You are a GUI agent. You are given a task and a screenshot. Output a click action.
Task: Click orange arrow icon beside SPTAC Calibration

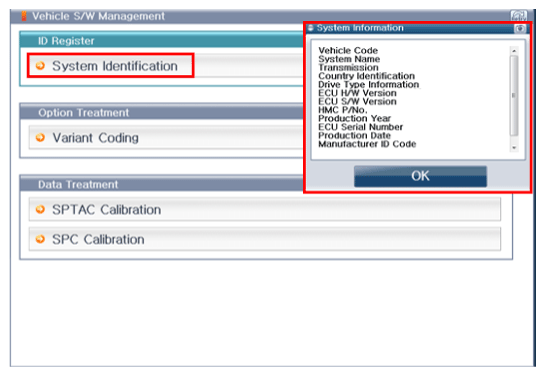pyautogui.click(x=40, y=210)
